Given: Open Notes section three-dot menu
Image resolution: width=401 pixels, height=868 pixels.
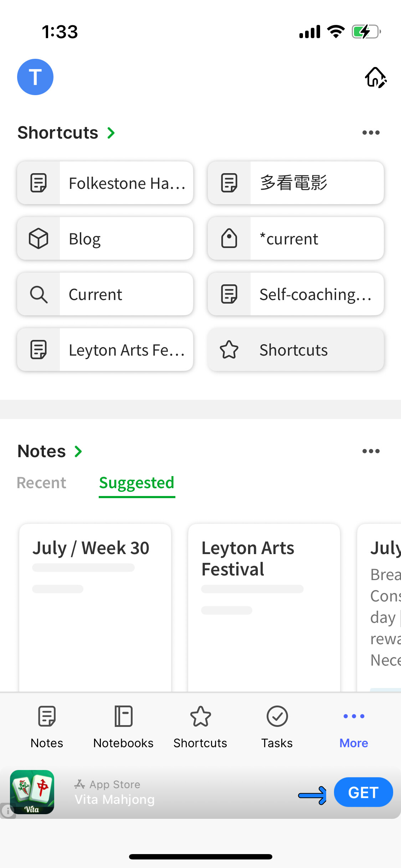Looking at the screenshot, I should (371, 451).
